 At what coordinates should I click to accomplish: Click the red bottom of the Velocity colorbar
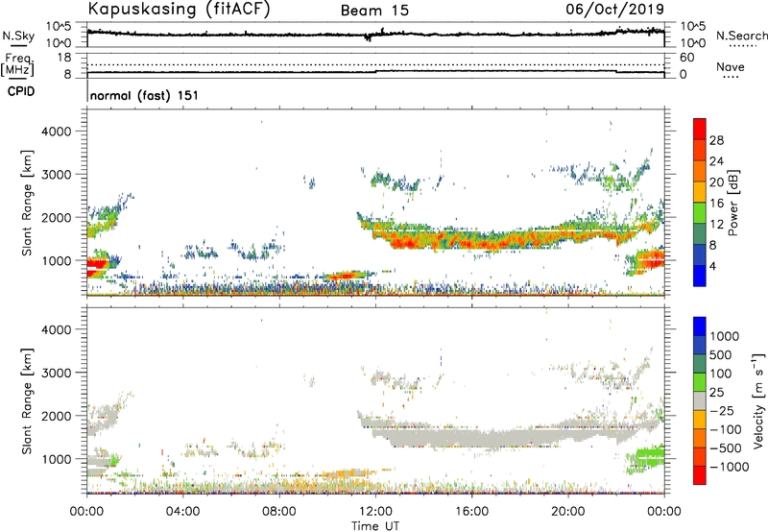tap(700, 475)
